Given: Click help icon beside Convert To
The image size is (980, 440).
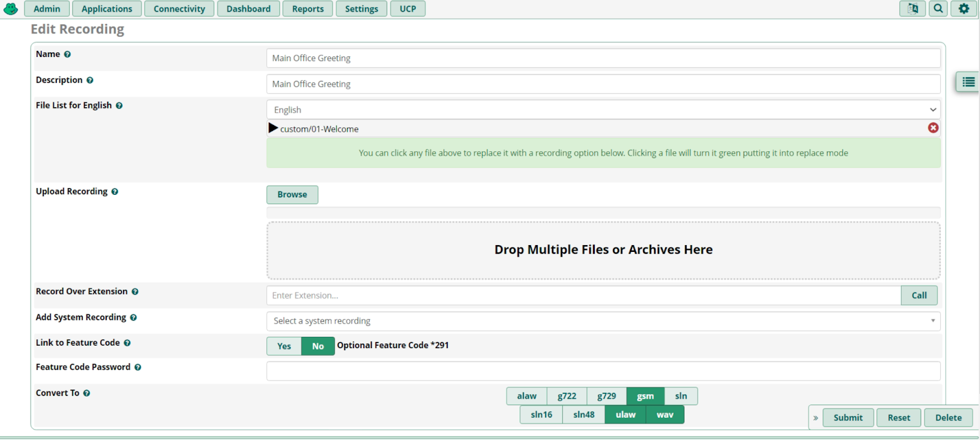Looking at the screenshot, I should click(87, 393).
